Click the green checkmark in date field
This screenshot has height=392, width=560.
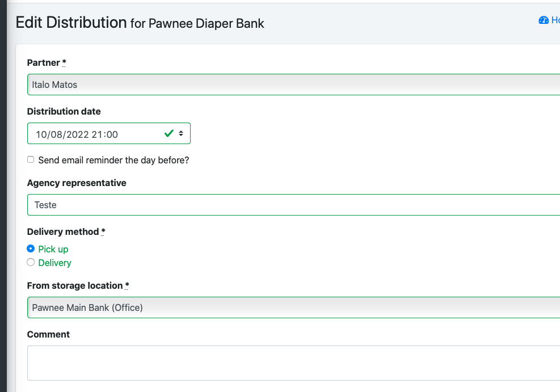tap(169, 133)
